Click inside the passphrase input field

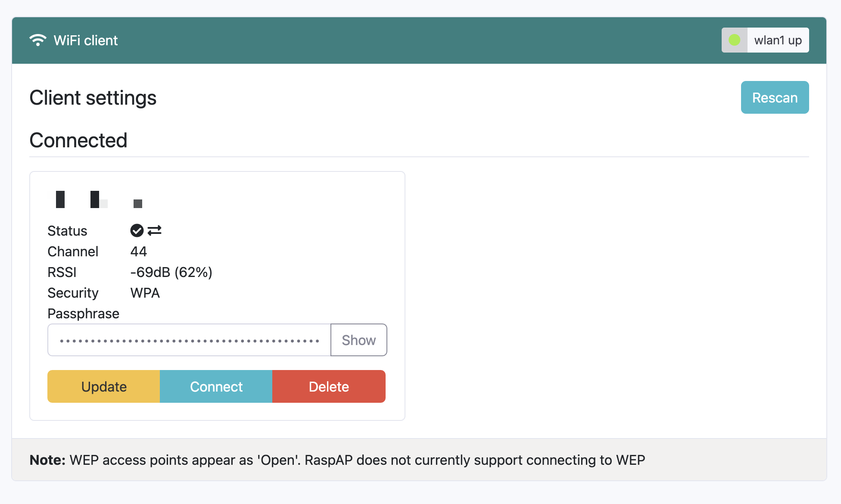coord(188,340)
